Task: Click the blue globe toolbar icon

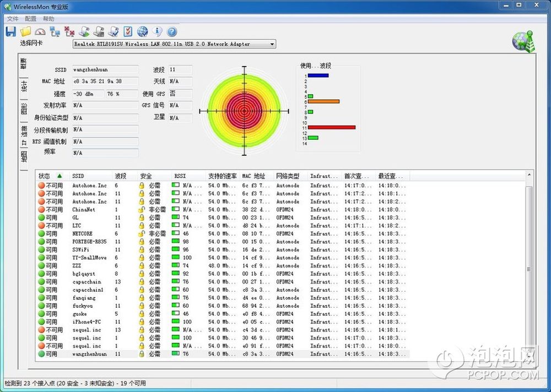Action: [x=142, y=31]
